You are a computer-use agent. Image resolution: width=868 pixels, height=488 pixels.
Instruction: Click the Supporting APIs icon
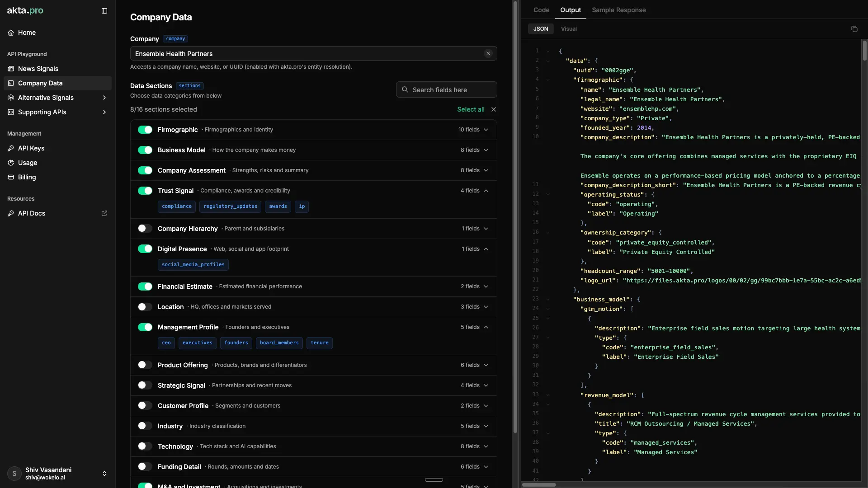point(11,112)
